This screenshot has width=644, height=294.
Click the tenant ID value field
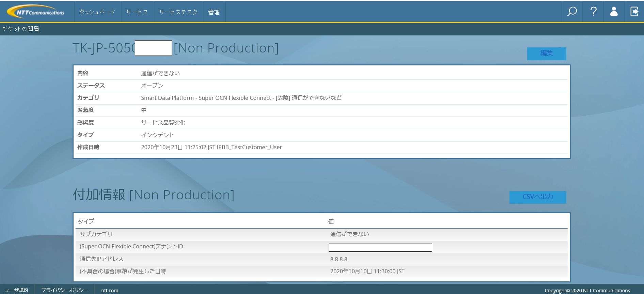pyautogui.click(x=380, y=247)
